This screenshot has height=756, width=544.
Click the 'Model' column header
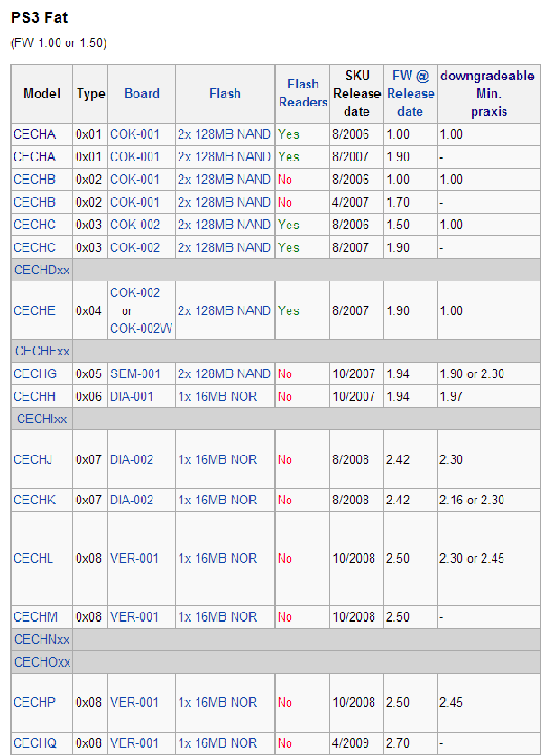click(x=42, y=94)
